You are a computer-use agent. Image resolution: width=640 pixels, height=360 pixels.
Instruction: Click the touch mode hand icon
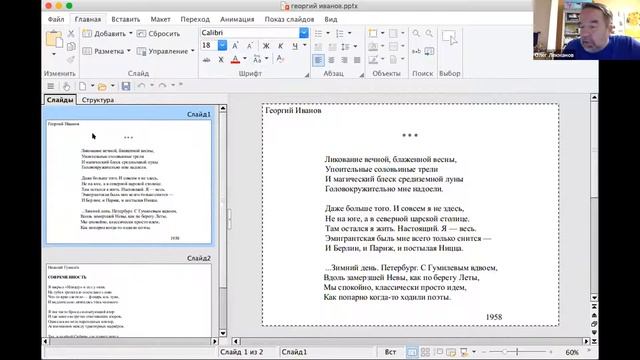(x=66, y=86)
